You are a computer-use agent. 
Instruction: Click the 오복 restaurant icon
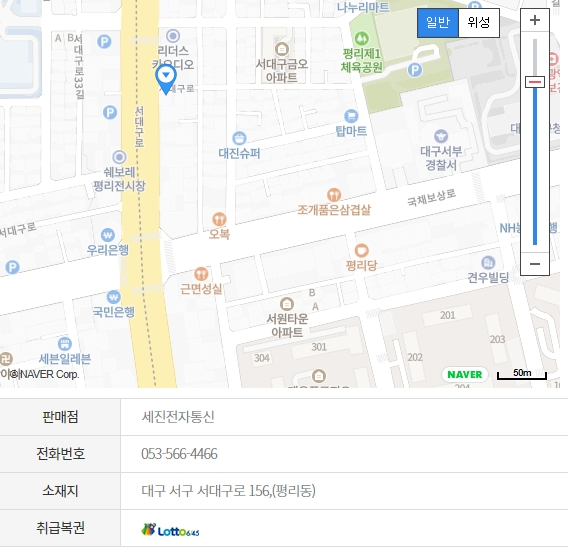[219, 219]
